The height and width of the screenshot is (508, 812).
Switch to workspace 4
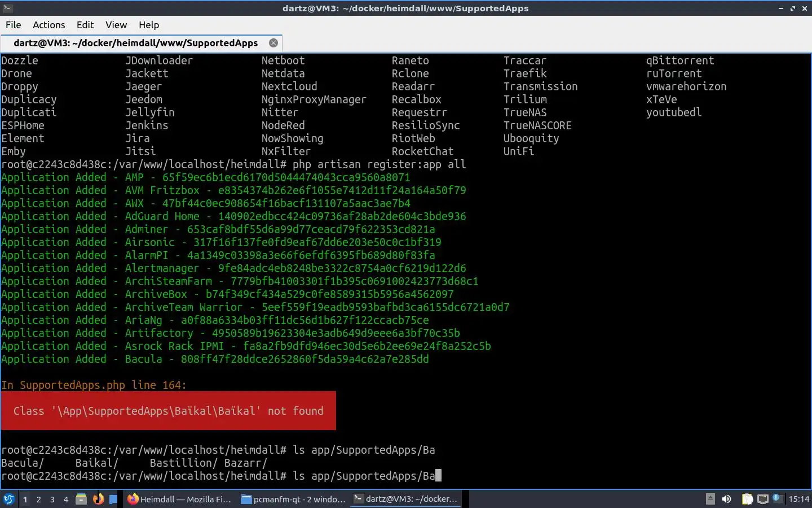[65, 499]
